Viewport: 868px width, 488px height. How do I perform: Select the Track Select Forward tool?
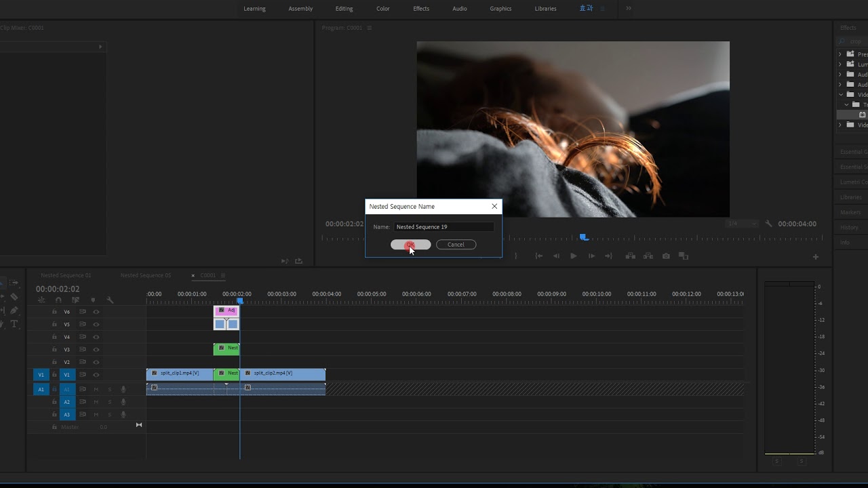click(x=14, y=283)
